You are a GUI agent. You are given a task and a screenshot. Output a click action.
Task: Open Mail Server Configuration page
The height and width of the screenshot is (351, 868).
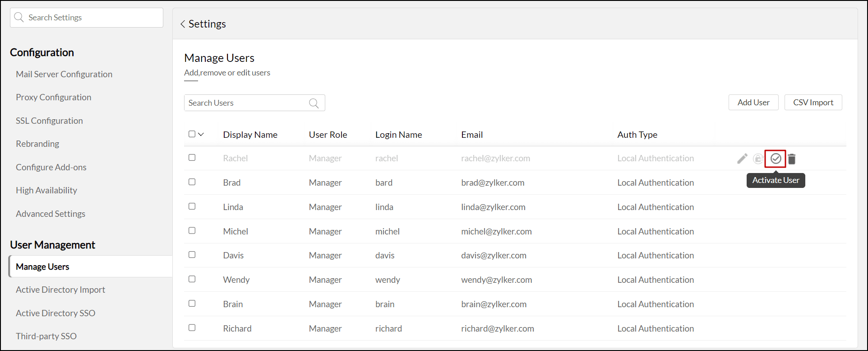[x=64, y=74]
